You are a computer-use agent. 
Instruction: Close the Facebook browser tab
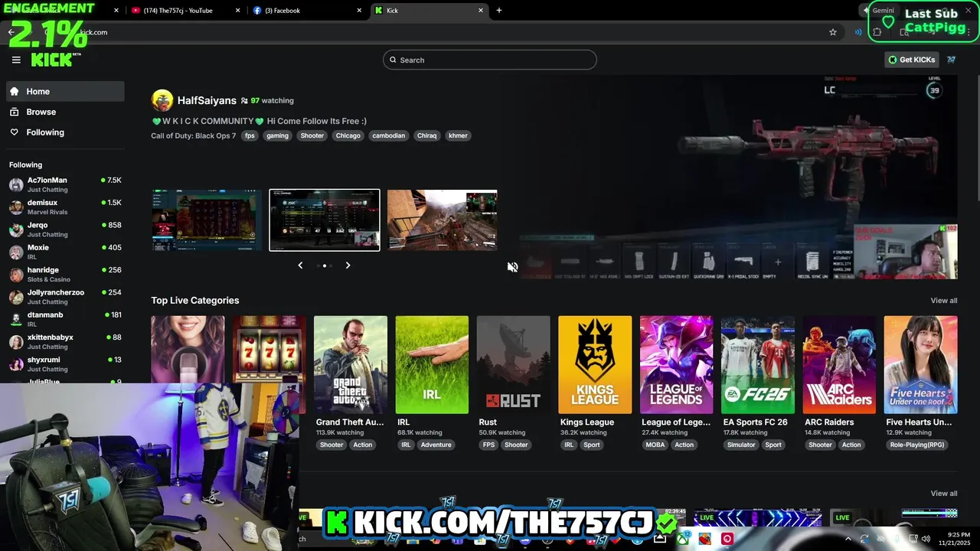coord(359,11)
